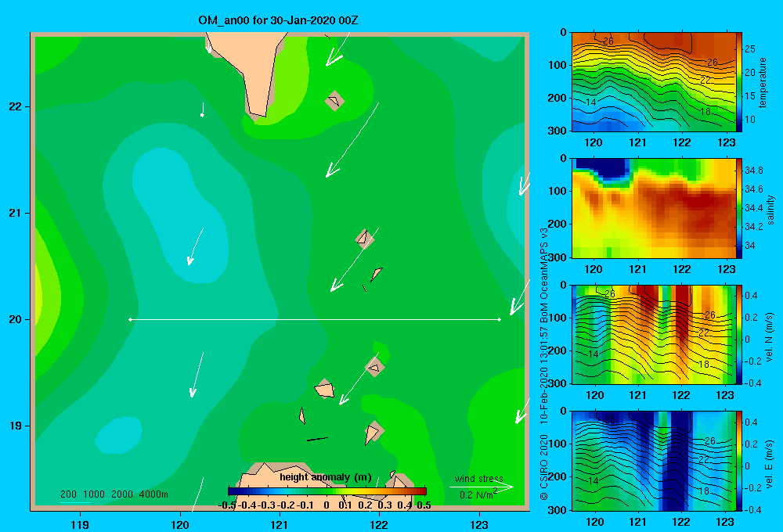Click '10' on the temperature color scale

(750, 119)
